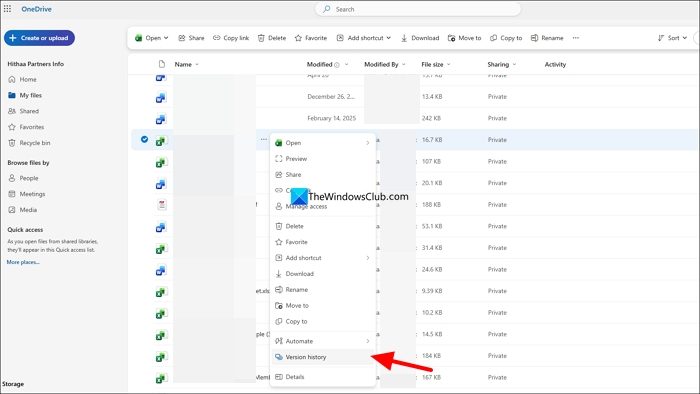This screenshot has width=700, height=394.
Task: Uncheck the selected file row checkmark
Action: click(144, 139)
